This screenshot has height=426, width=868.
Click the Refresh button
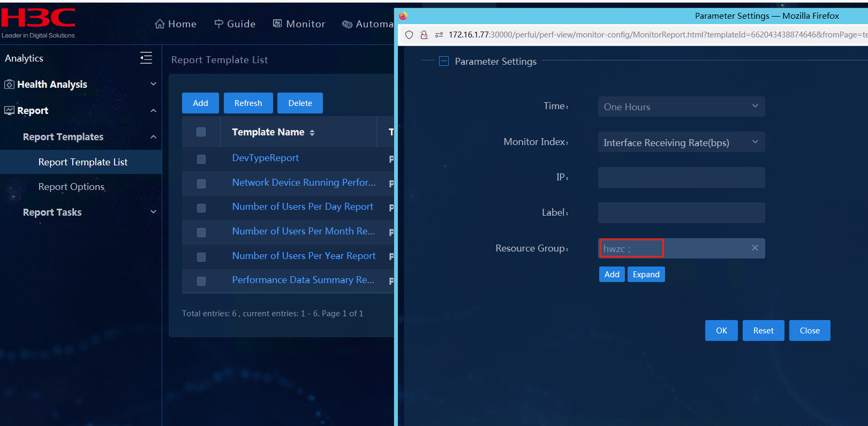(x=248, y=103)
